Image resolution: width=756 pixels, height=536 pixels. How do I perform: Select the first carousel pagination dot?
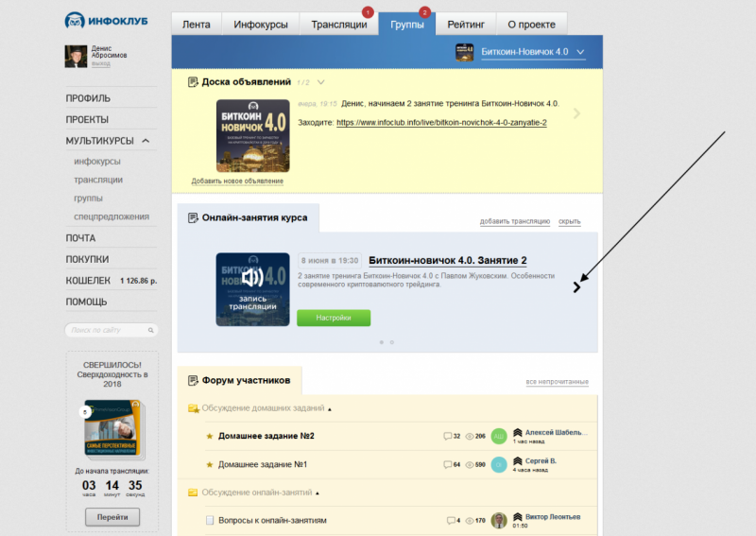[x=382, y=342]
